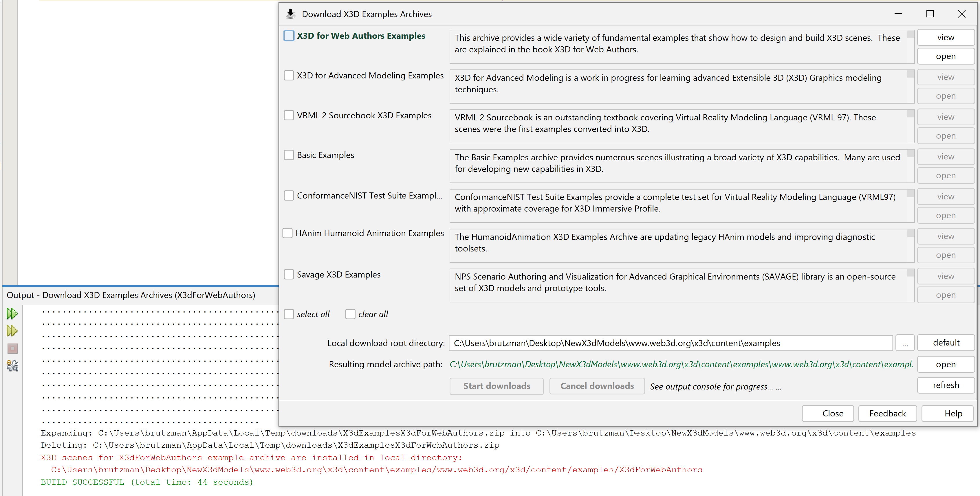The image size is (980, 496).
Task: Check the Savage X3D Examples checkbox
Action: pyautogui.click(x=289, y=275)
